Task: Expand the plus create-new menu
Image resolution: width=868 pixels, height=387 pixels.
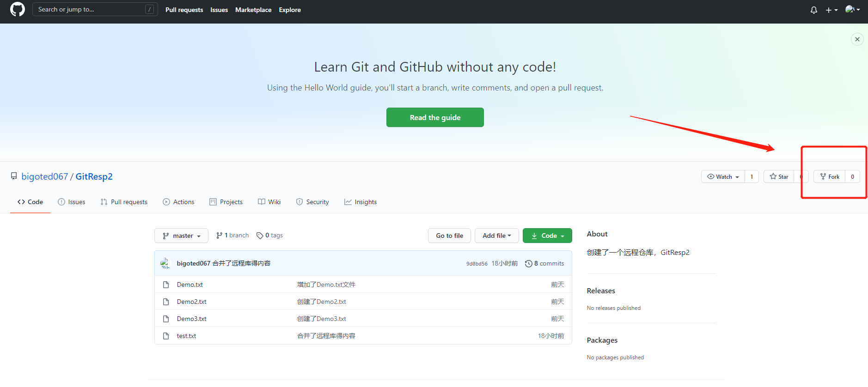Action: pyautogui.click(x=831, y=10)
